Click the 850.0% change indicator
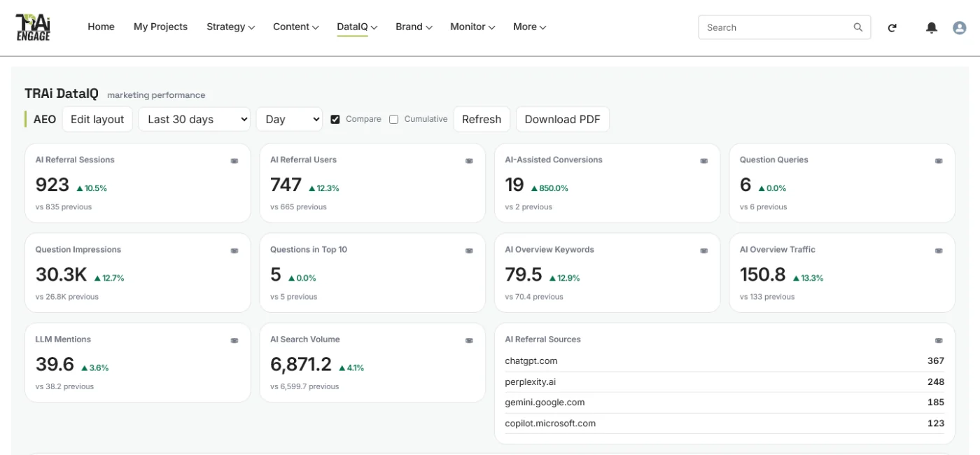The image size is (980, 455). [549, 188]
